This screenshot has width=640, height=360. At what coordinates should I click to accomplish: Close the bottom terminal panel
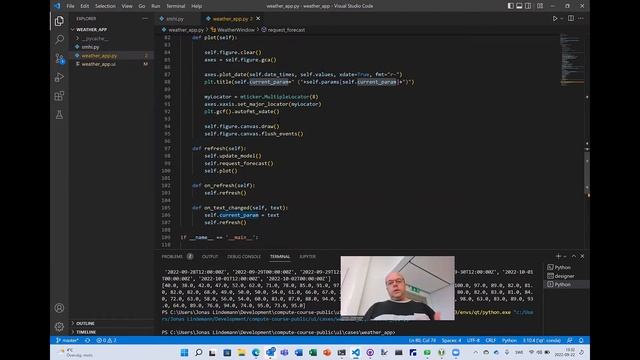pyautogui.click(x=582, y=256)
